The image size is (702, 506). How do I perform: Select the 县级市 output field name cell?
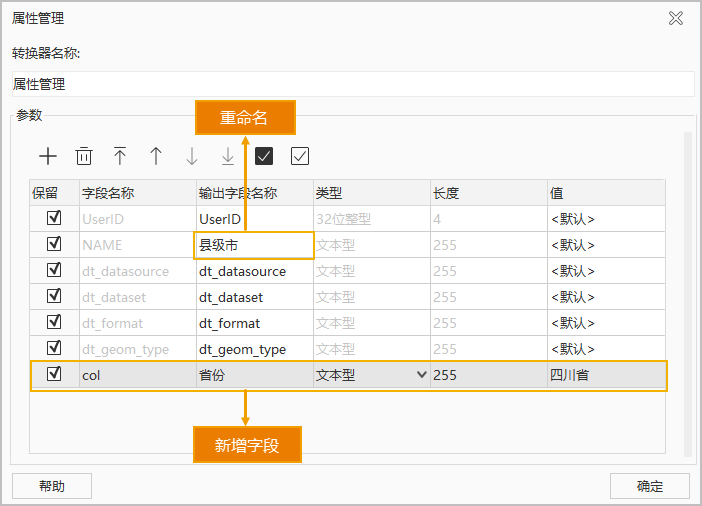(254, 245)
